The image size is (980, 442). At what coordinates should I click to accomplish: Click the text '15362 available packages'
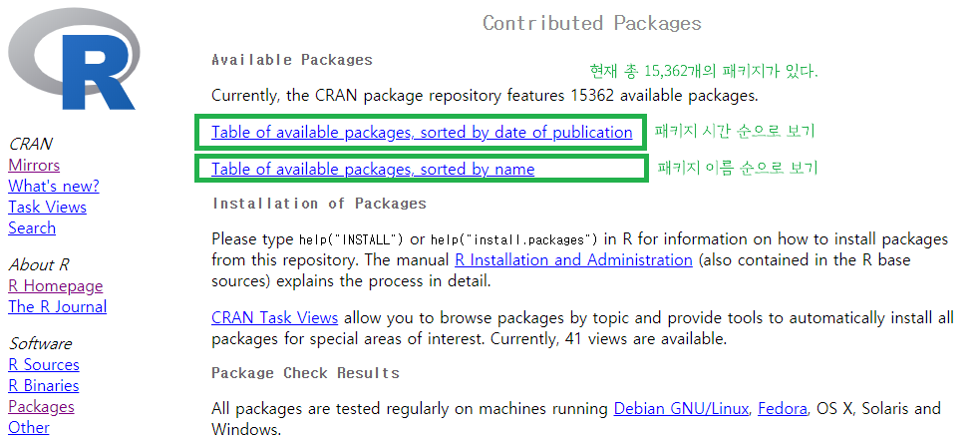pyautogui.click(x=663, y=96)
